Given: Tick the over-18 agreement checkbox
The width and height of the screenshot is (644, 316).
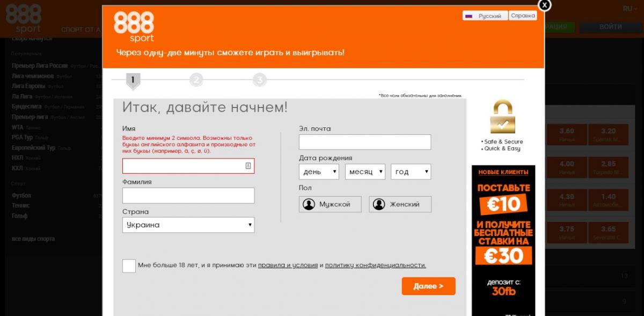Looking at the screenshot, I should pos(129,265).
